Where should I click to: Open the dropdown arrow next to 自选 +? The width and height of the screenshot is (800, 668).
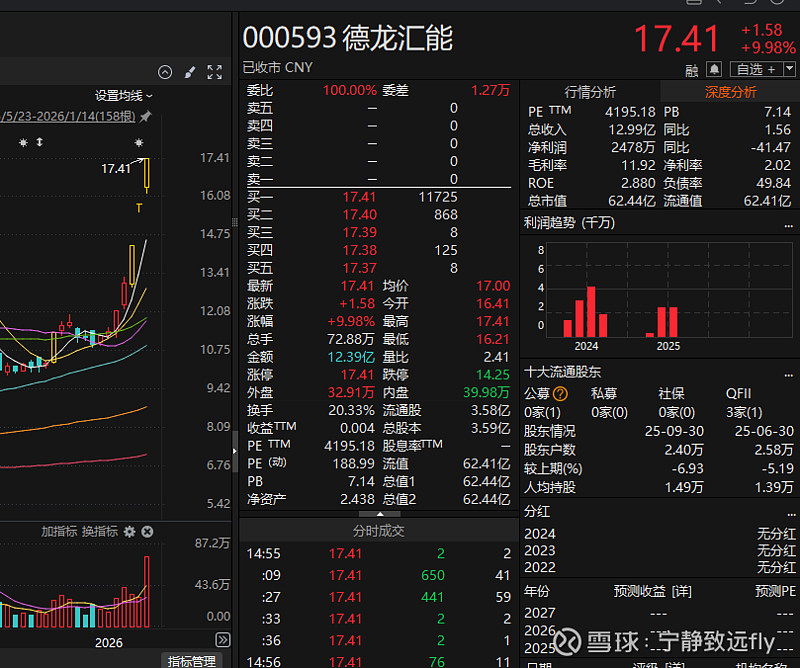[789, 68]
